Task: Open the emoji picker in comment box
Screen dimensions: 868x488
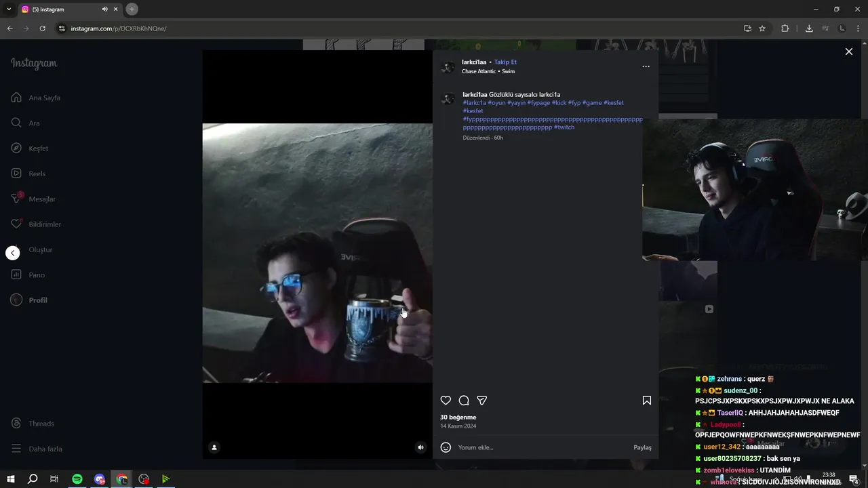Action: tap(446, 447)
